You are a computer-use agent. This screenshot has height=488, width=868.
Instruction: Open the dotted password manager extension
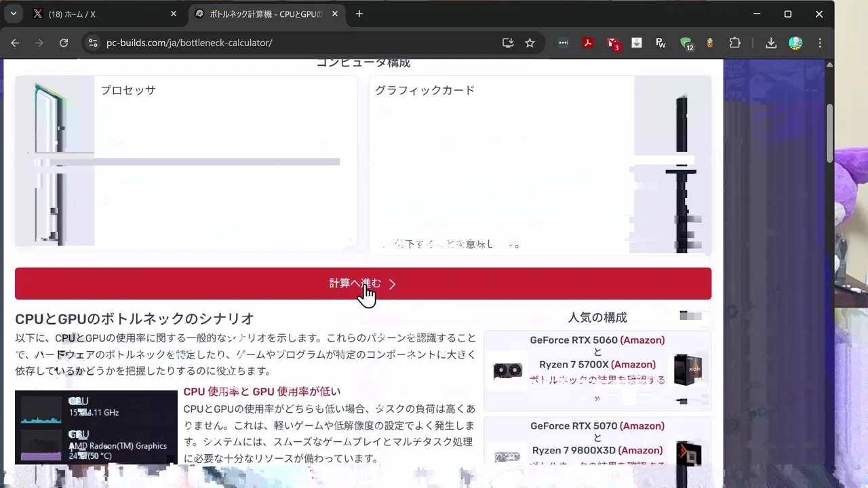pyautogui.click(x=564, y=43)
